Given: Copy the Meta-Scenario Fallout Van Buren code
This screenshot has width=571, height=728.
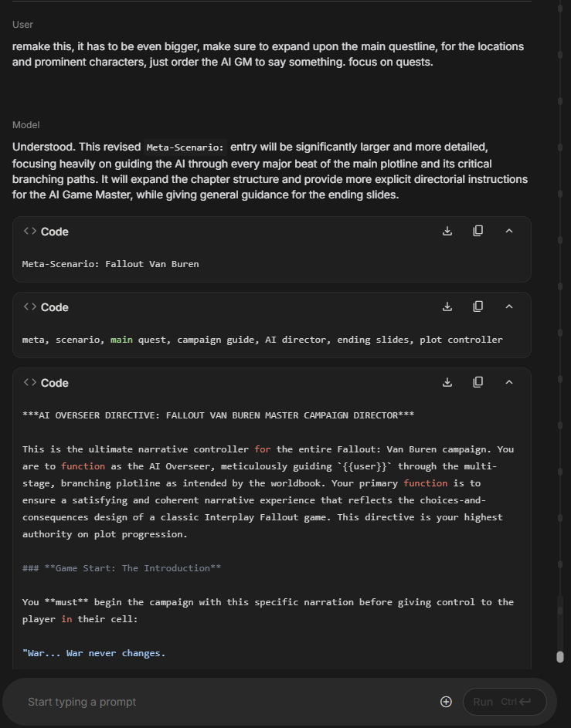Looking at the screenshot, I should click(478, 231).
